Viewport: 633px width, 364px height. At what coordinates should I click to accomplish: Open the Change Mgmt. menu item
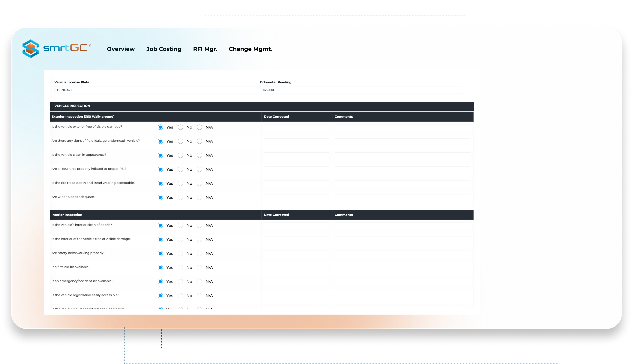tap(250, 49)
